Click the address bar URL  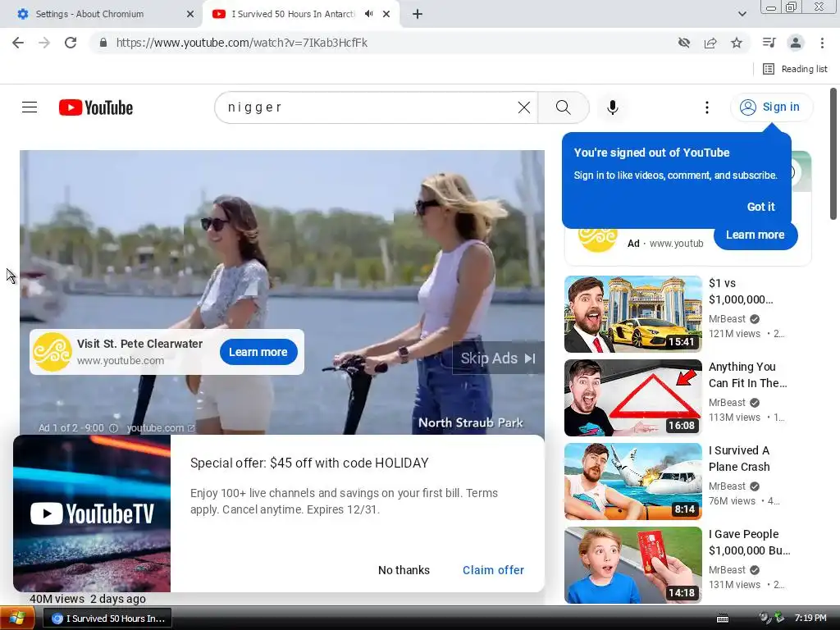(242, 43)
